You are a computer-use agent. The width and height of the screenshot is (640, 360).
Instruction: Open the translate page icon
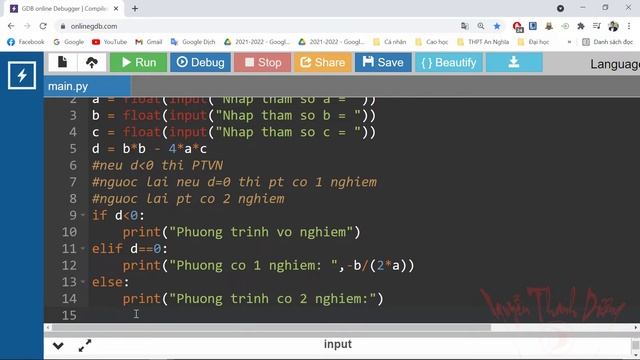point(464,26)
